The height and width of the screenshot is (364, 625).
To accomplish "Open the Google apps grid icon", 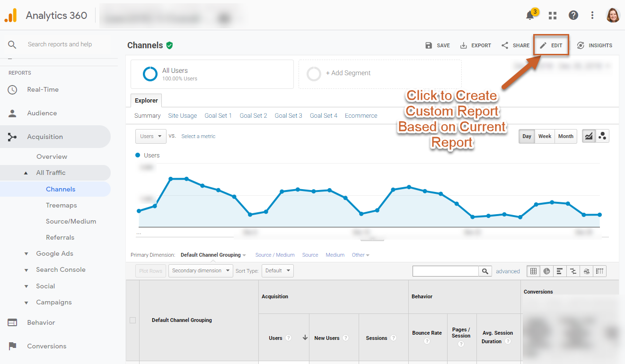I will tap(552, 16).
